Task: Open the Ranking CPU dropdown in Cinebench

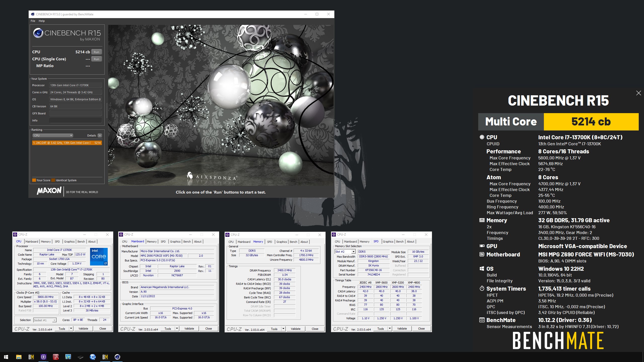Action: tap(53, 135)
